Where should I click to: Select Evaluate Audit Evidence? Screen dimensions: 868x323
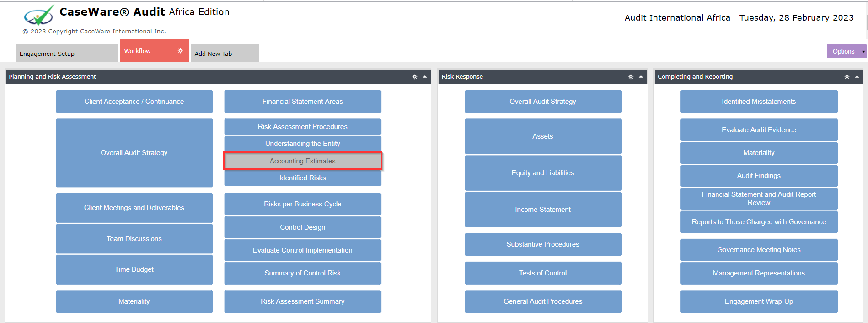[x=759, y=130]
